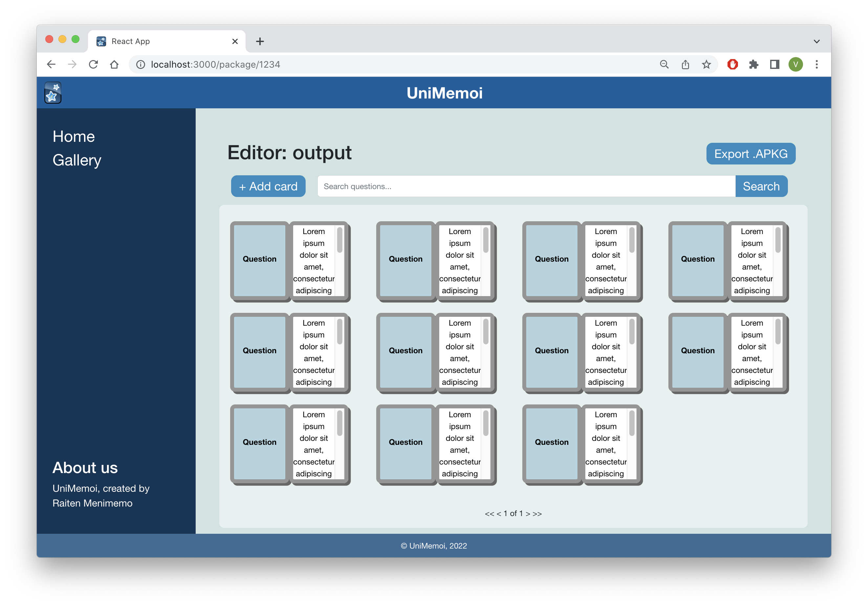This screenshot has height=606, width=868.
Task: Open Chrome three-dot menu
Action: tap(816, 65)
